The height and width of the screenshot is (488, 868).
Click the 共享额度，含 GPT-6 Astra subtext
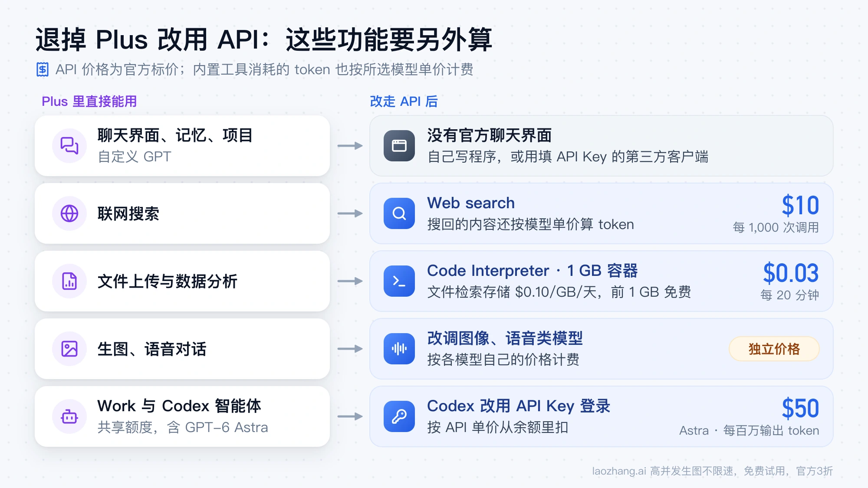[183, 427]
